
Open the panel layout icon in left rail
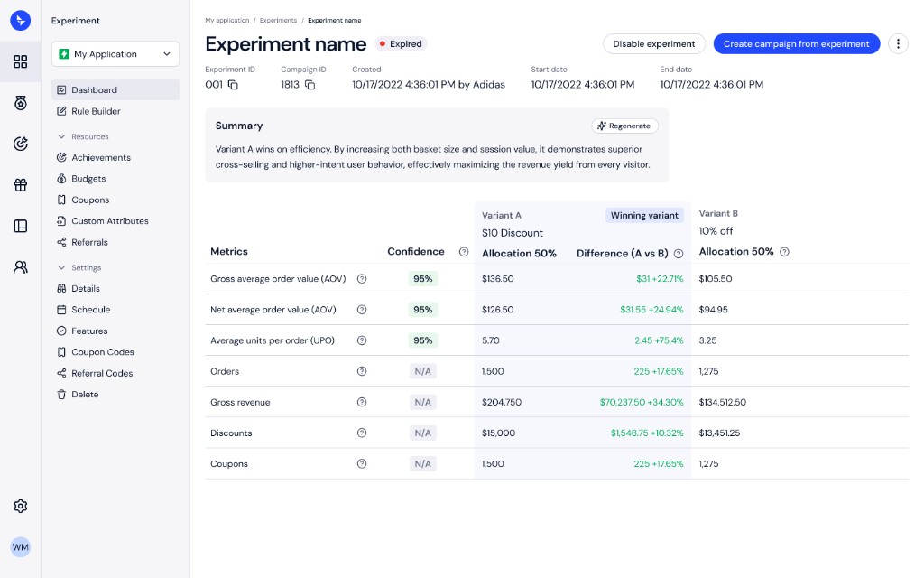[20, 226]
